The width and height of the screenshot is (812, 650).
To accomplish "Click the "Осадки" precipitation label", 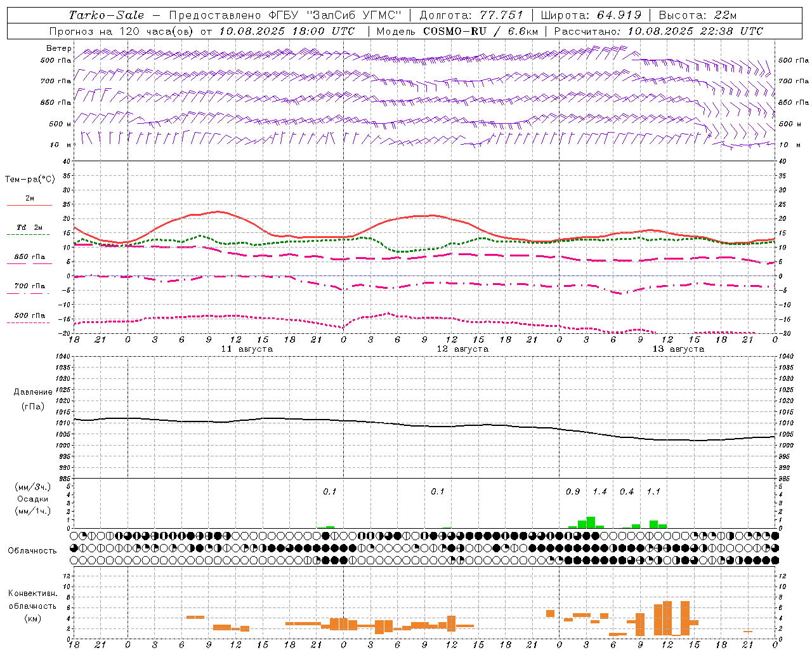I will [x=33, y=499].
